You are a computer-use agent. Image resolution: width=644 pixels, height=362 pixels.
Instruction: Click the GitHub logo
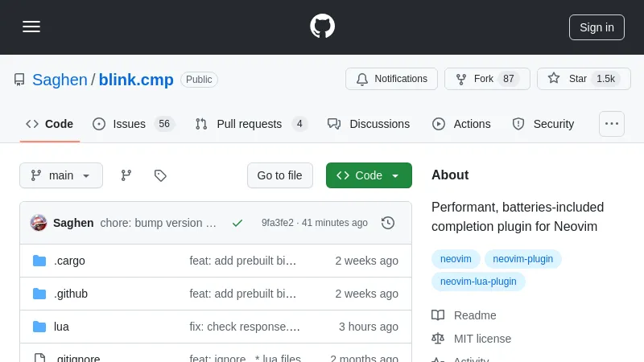tap(322, 27)
